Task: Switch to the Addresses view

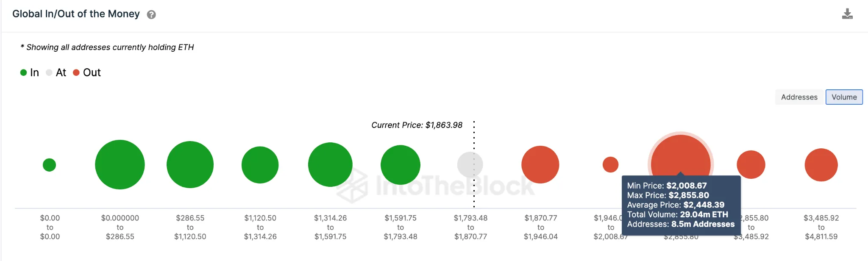Action: tap(799, 97)
